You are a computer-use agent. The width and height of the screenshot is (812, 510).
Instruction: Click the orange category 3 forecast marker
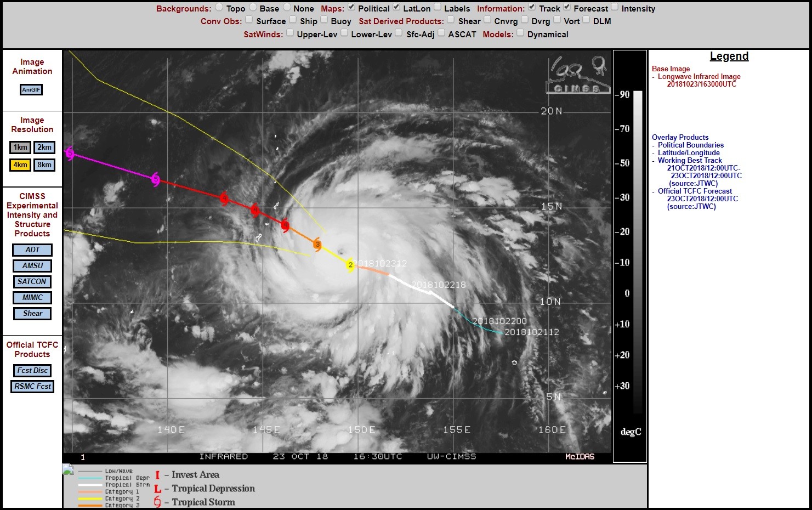tap(317, 245)
